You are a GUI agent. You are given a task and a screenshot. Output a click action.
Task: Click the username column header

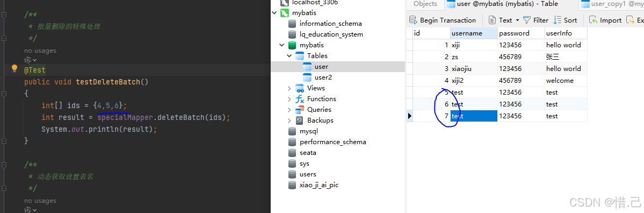pos(474,33)
